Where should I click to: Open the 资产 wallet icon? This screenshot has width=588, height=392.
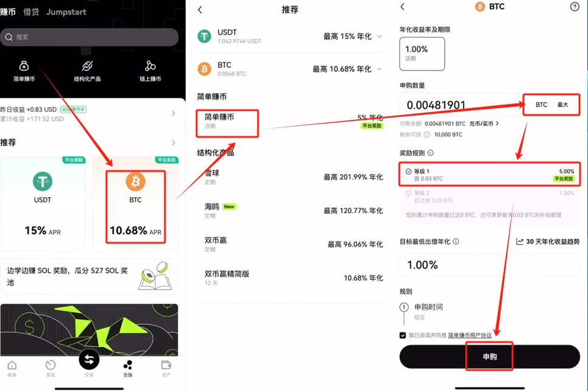tap(166, 365)
